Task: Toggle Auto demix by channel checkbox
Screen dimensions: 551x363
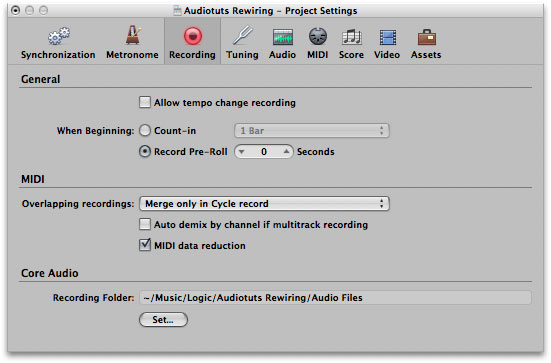Action: tap(145, 224)
